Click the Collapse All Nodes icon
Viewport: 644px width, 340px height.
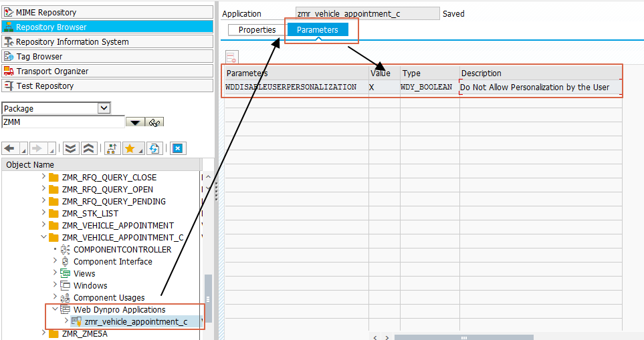click(x=89, y=148)
